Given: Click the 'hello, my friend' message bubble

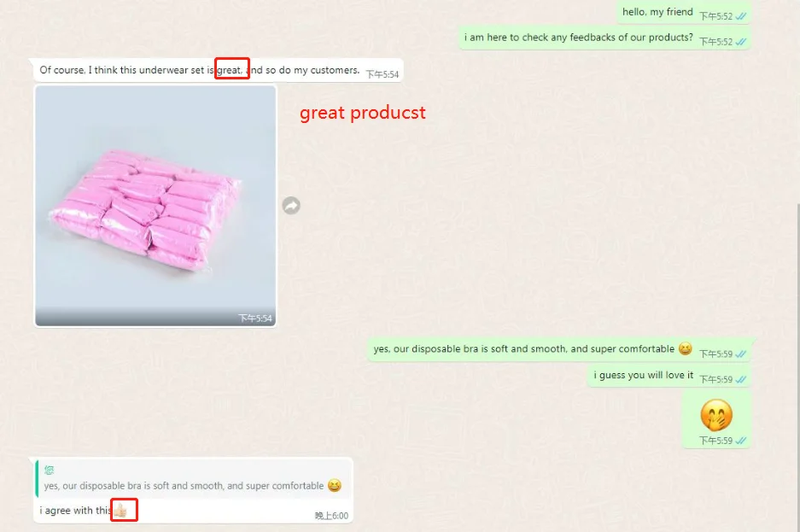Looking at the screenshot, I should pos(684,13).
